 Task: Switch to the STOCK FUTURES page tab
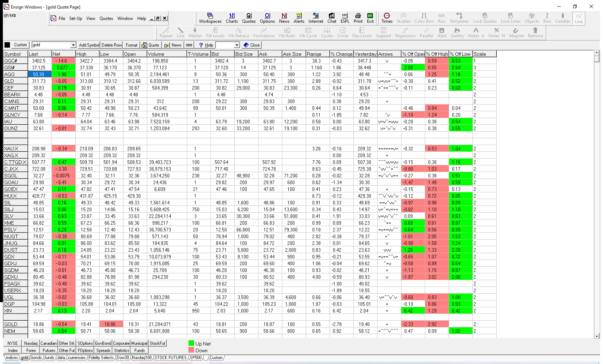tap(170, 358)
